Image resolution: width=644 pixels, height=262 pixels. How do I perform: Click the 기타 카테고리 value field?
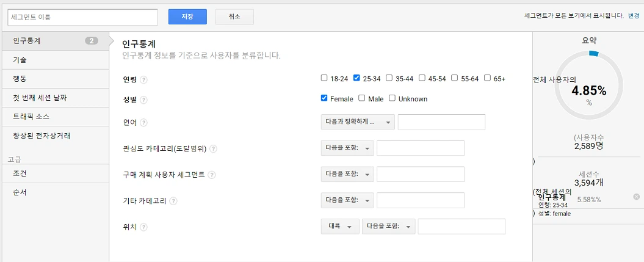(421, 200)
